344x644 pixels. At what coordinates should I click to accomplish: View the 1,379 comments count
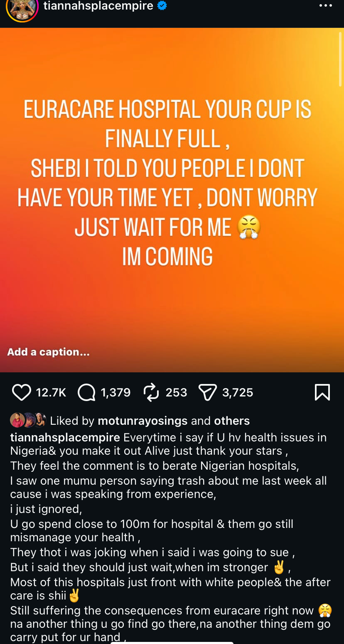115,392
